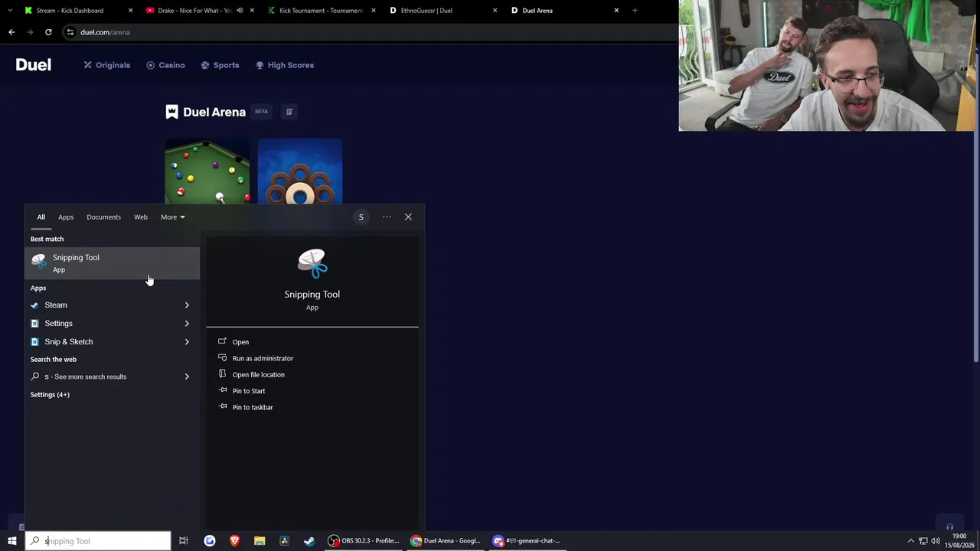Open Chrome tab search dropdown
Image resolution: width=980 pixels, height=551 pixels.
[11, 11]
